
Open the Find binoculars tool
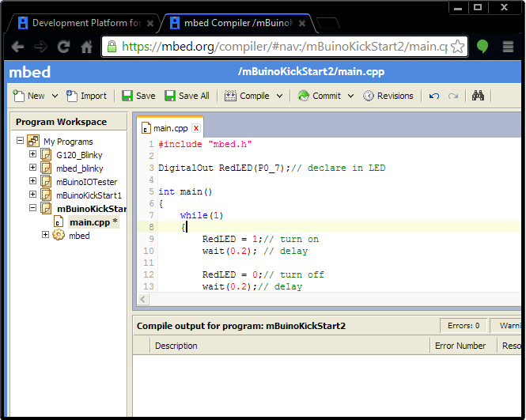pos(478,96)
